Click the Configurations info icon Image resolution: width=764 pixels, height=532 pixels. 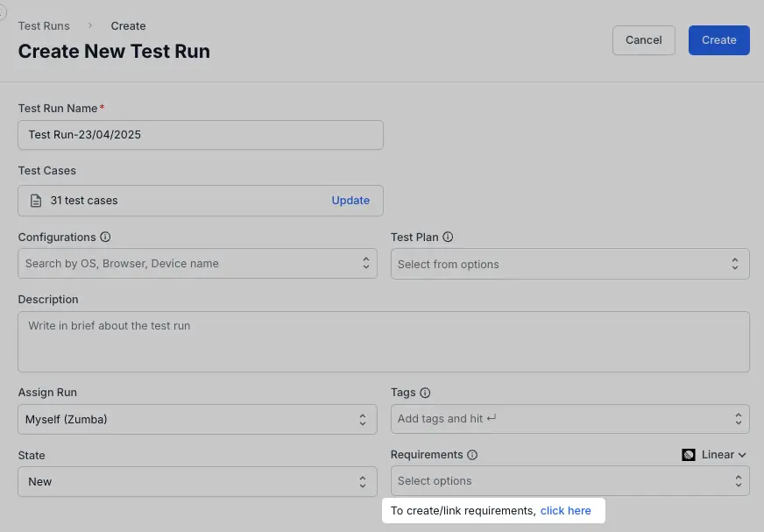(105, 238)
